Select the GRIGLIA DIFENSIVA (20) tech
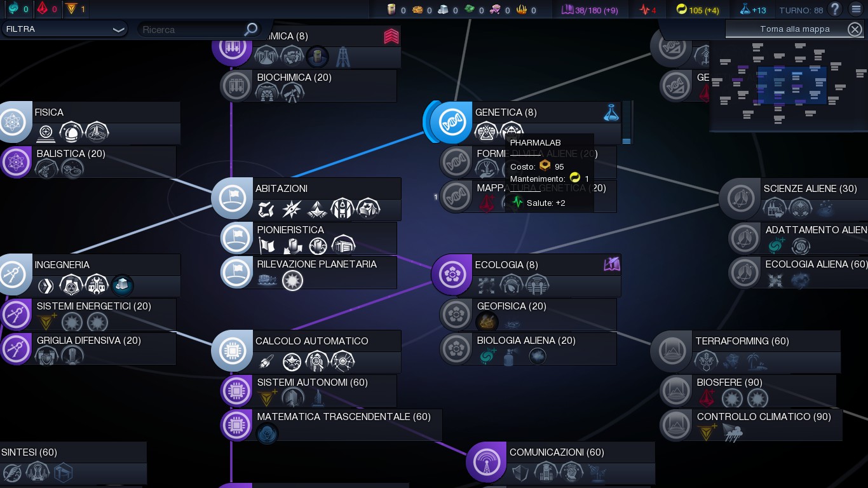868x488 pixels. (x=88, y=349)
